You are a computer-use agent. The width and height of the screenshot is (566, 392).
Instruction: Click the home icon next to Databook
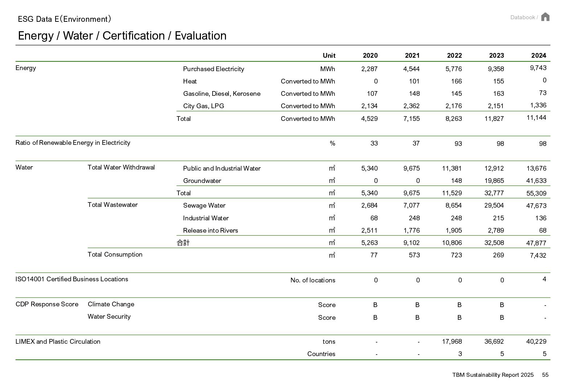pyautogui.click(x=545, y=17)
